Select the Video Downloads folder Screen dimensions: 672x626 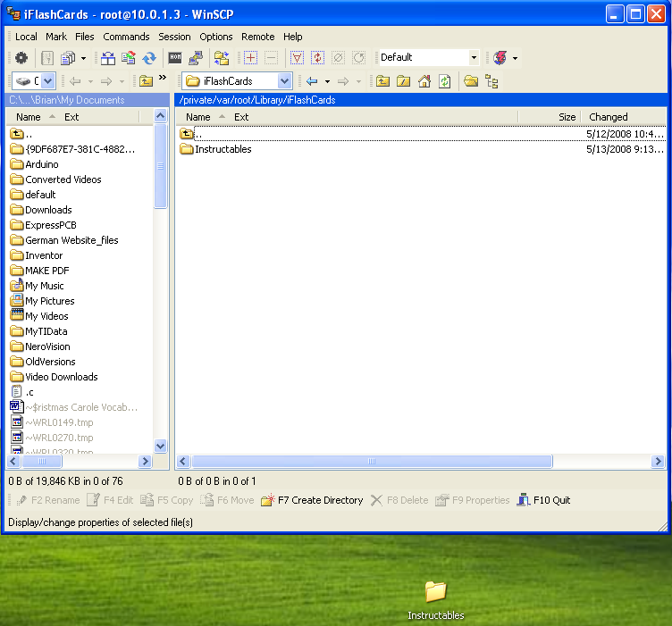click(x=54, y=377)
